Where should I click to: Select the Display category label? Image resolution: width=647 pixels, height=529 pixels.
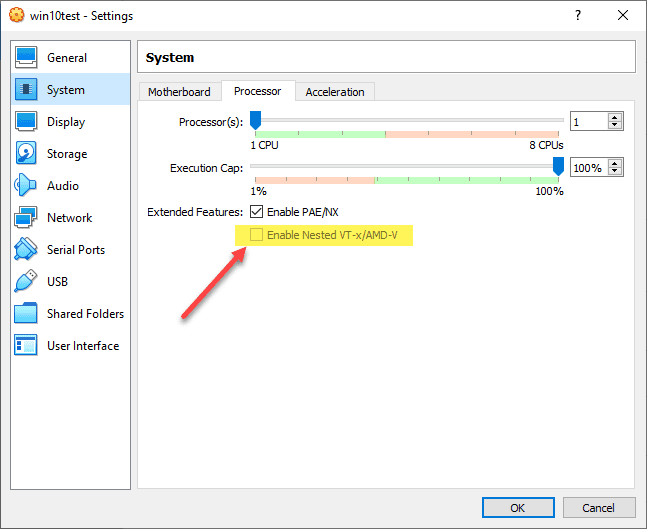click(66, 122)
